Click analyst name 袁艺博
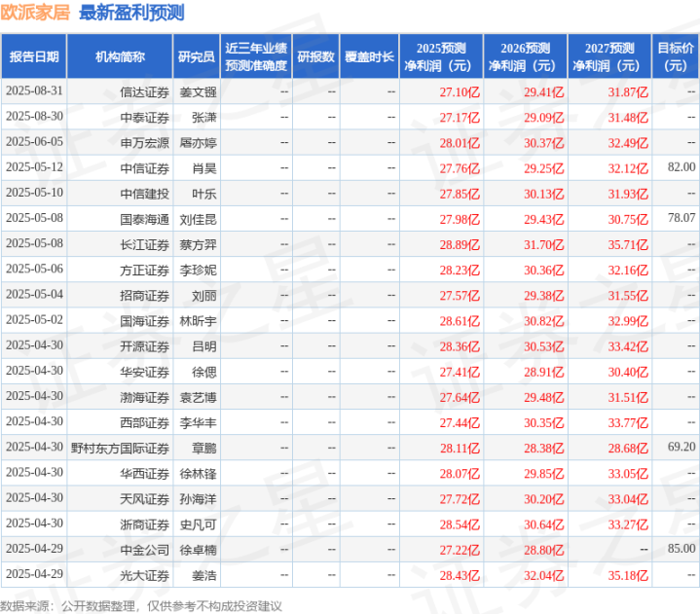 tap(198, 398)
